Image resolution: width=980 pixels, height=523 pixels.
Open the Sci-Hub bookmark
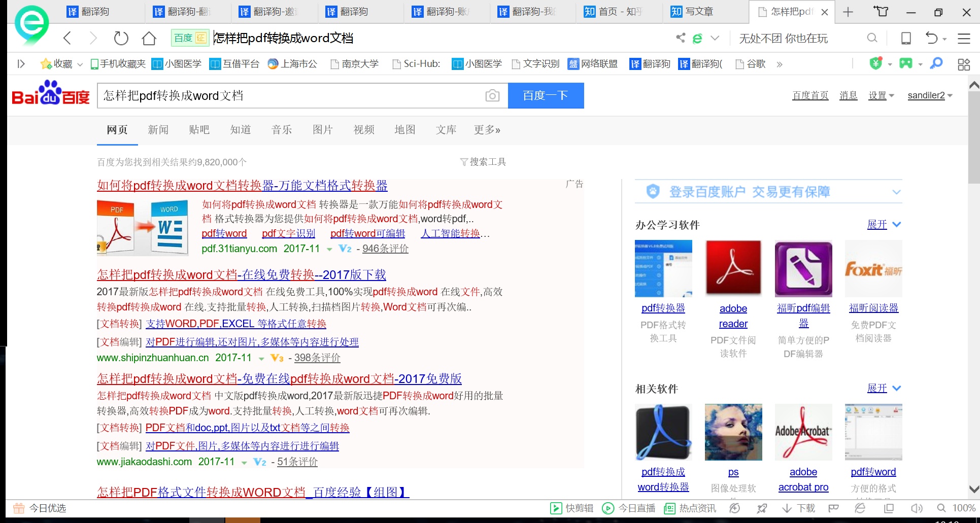416,63
